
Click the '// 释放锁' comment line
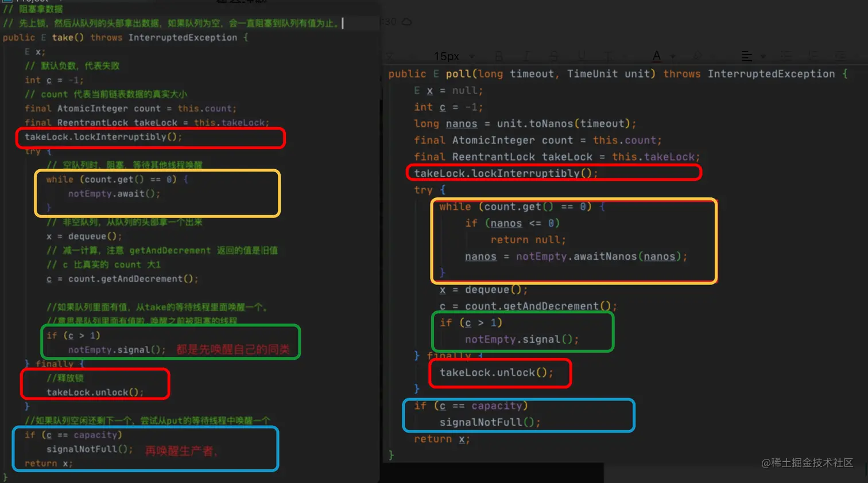point(65,378)
